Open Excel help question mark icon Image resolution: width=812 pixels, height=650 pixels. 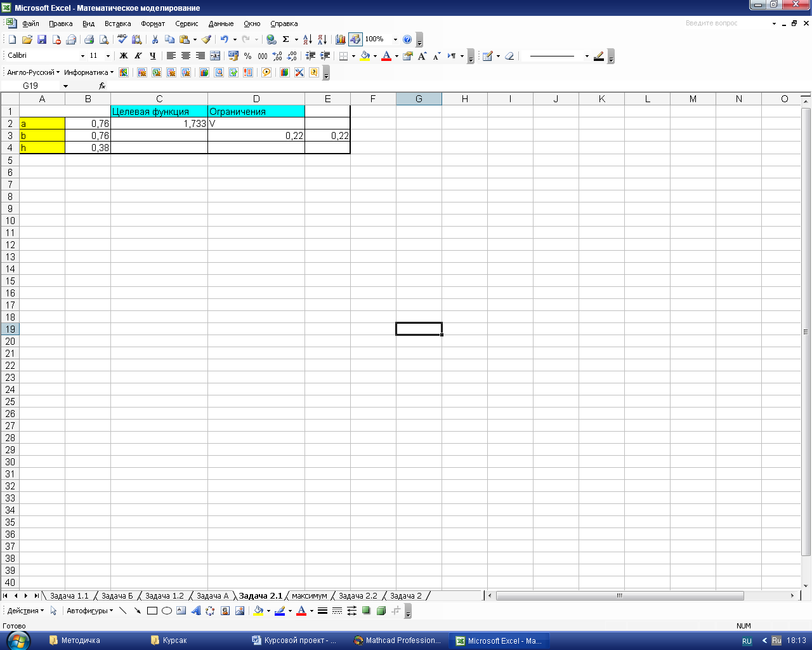pos(407,39)
